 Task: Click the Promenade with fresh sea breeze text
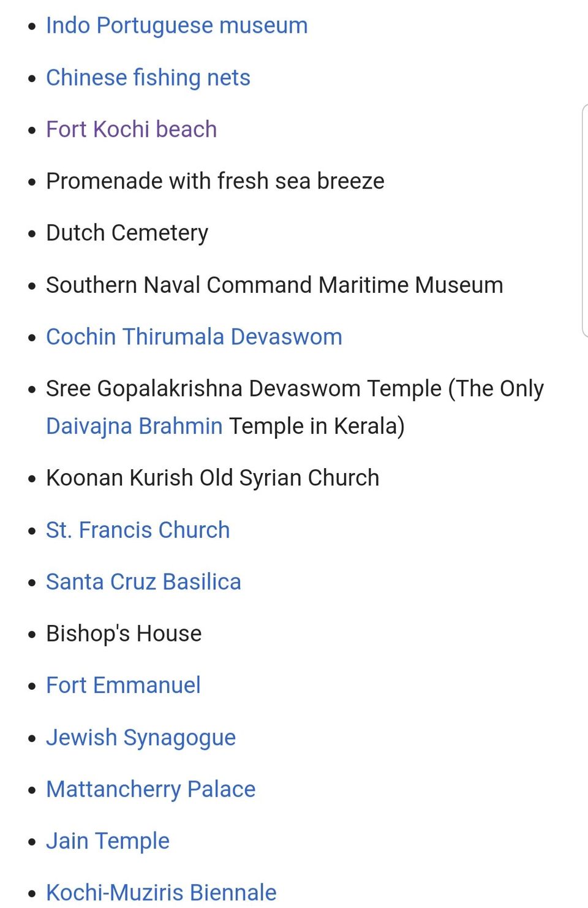[215, 181]
